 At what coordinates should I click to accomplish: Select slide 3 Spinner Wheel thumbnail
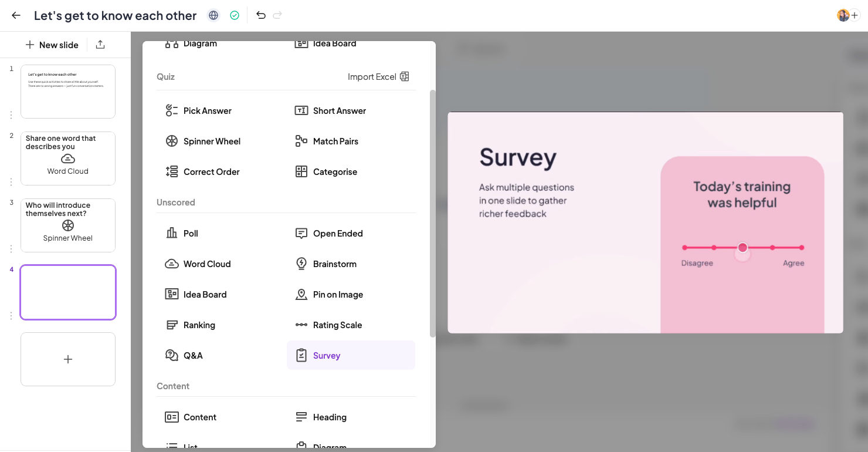tap(68, 225)
